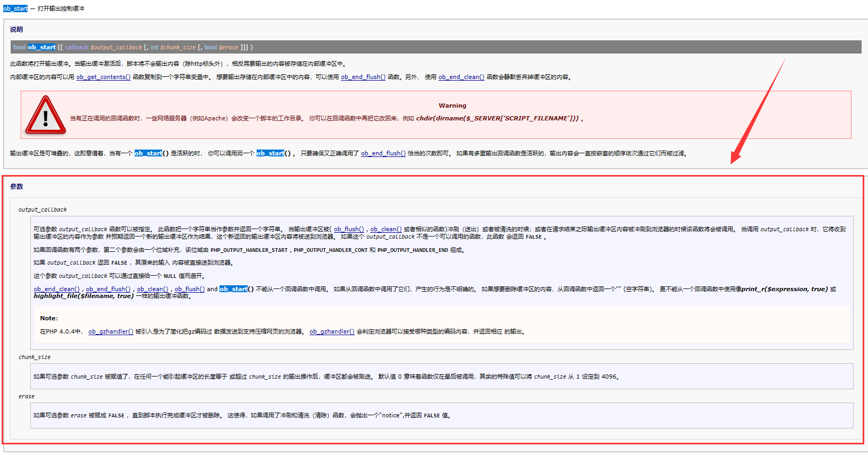Open ob_end_flush() link in stackable-buffer paragraph
This screenshot has width=868, height=455.
coord(383,153)
